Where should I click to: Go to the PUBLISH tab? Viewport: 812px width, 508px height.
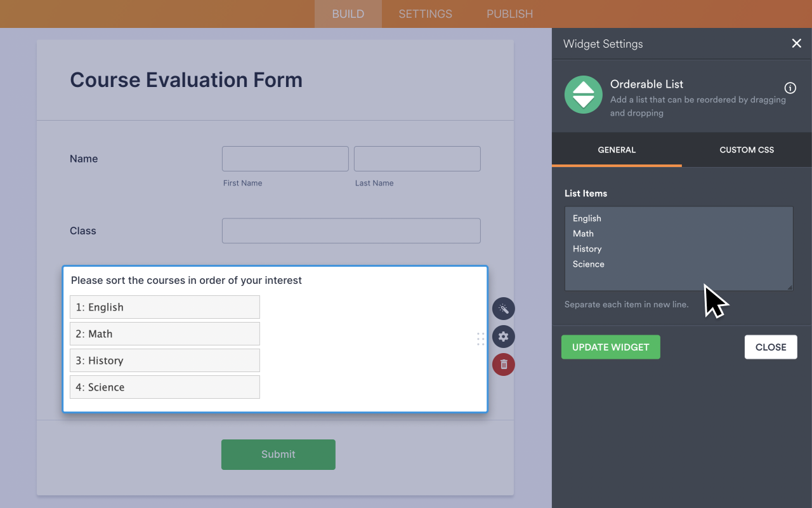(x=509, y=14)
